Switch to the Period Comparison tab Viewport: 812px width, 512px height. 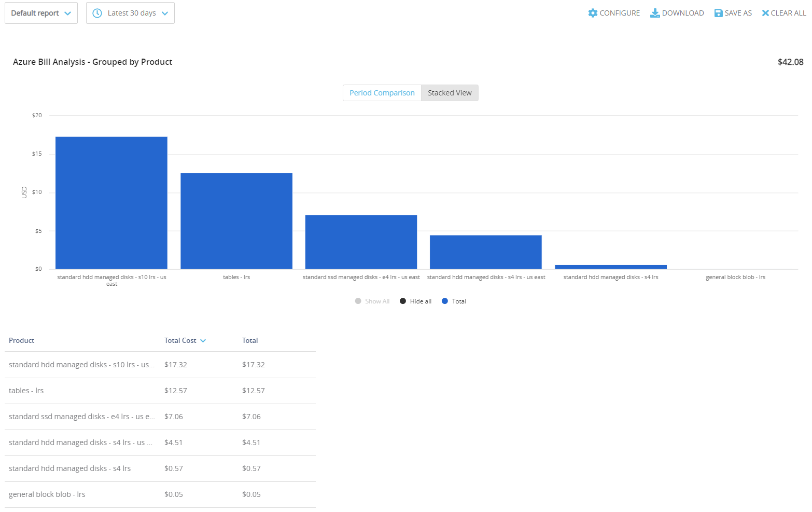pos(382,93)
